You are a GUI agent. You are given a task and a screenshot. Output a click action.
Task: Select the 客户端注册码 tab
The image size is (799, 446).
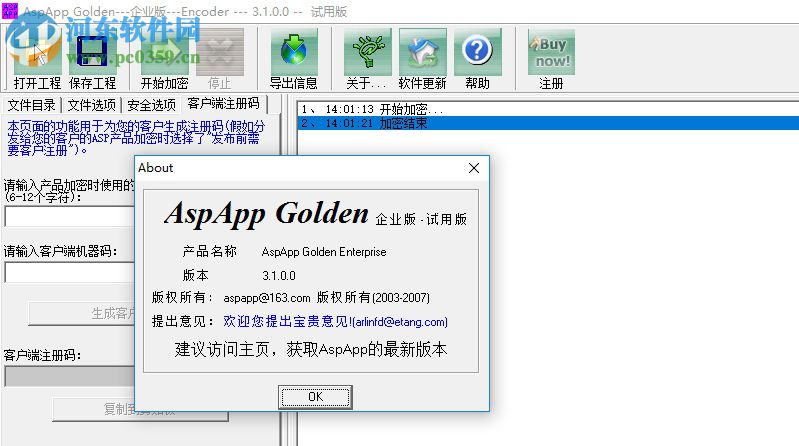coord(224,103)
